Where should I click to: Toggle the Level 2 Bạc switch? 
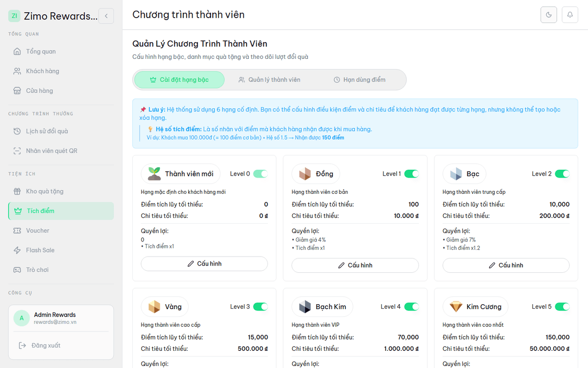point(563,174)
